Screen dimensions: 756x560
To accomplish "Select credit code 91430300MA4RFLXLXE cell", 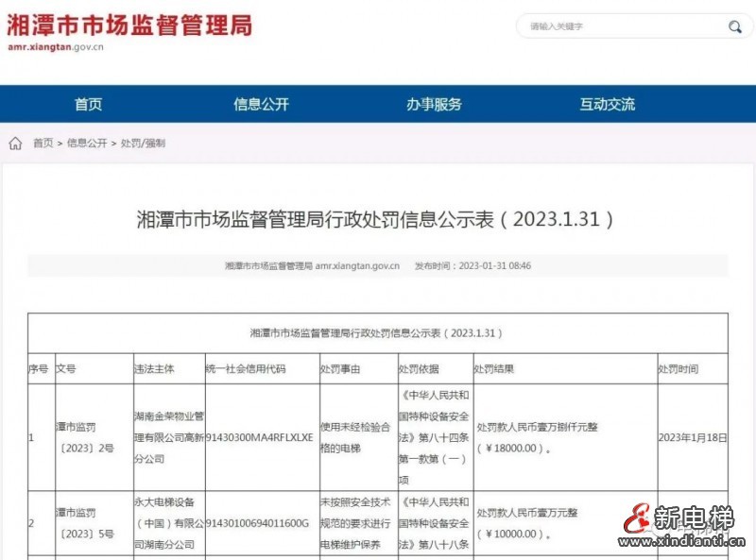I will point(259,437).
